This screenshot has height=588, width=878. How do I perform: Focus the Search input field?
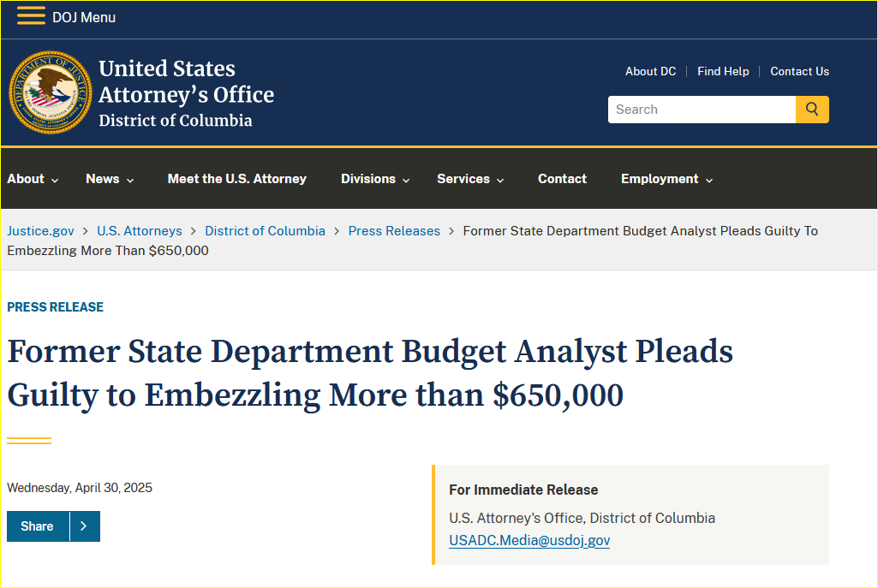pyautogui.click(x=702, y=109)
